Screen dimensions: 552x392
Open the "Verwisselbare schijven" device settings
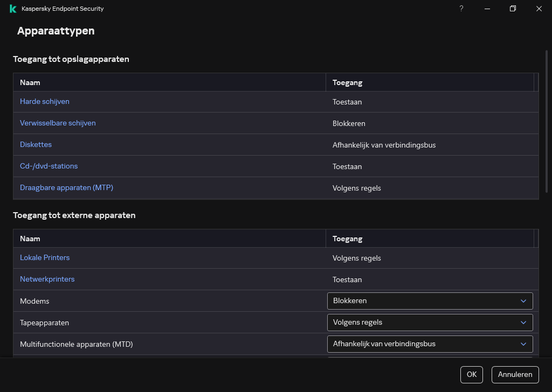pos(58,123)
